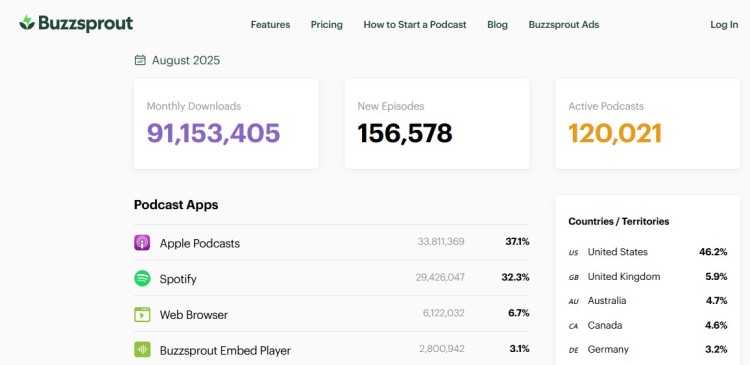Screen dimensions: 750x365
Task: Click Spotify count 29,426,047
Action: tap(440, 277)
